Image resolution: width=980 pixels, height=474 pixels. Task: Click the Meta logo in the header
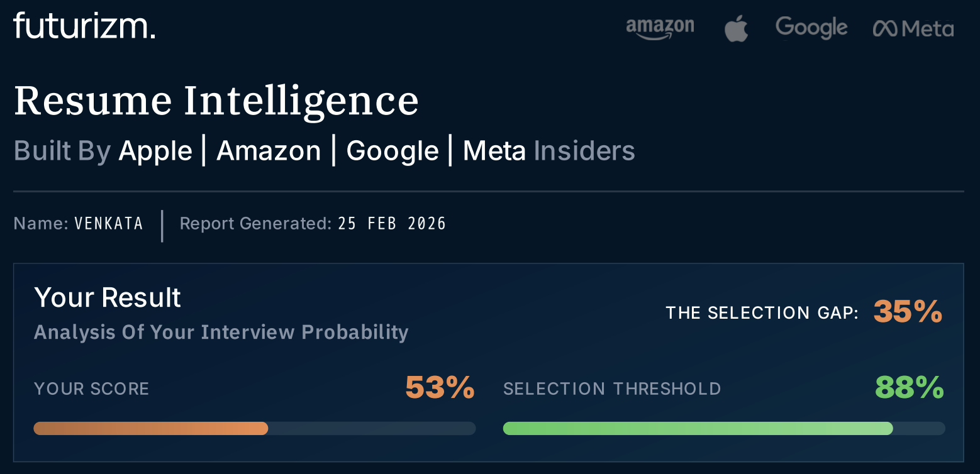913,29
